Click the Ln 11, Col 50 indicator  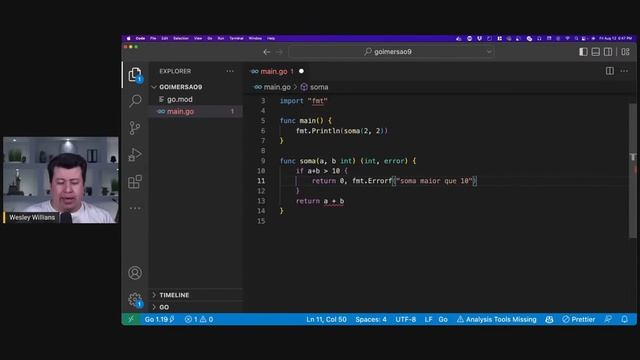[x=326, y=319]
